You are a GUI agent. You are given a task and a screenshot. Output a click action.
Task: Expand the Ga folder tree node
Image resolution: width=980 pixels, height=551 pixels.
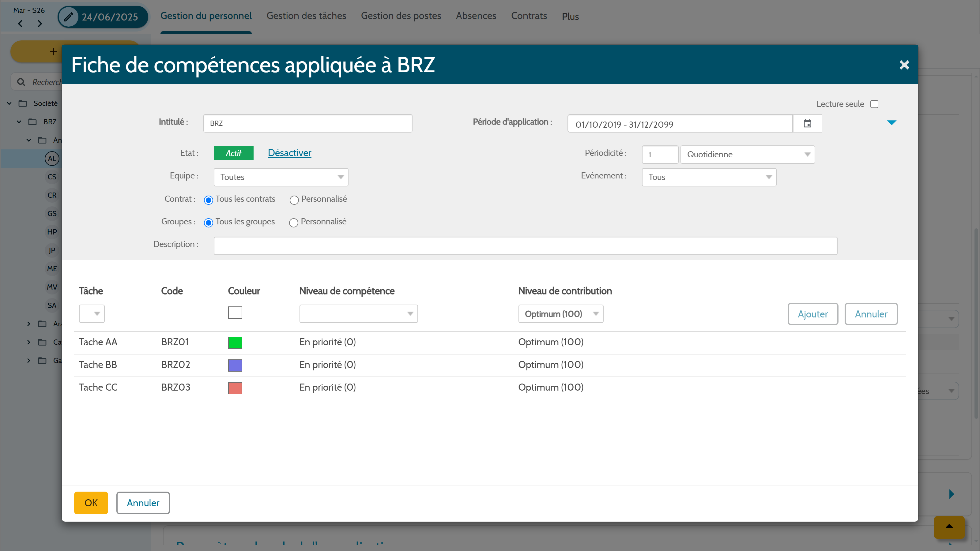coord(29,361)
